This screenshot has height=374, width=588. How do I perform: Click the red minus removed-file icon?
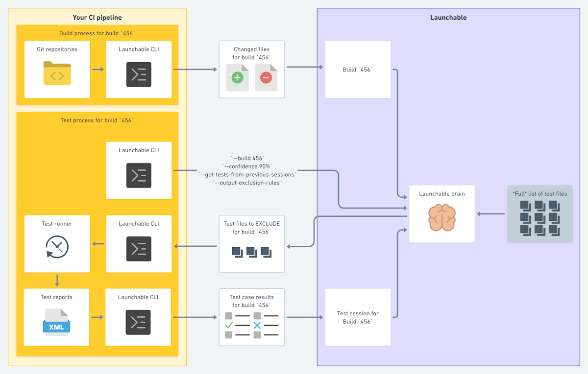pos(266,77)
